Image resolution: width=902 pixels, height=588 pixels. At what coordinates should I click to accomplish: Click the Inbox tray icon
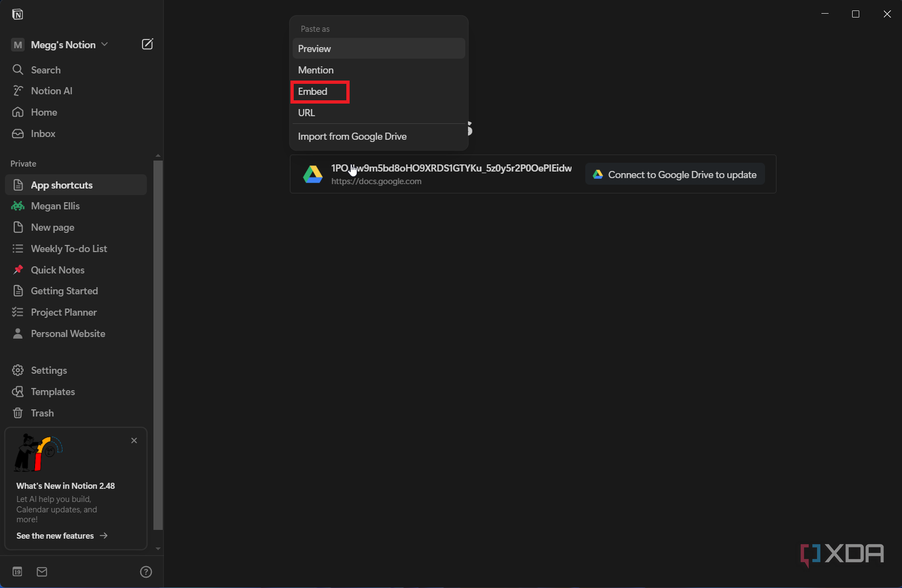tap(18, 133)
